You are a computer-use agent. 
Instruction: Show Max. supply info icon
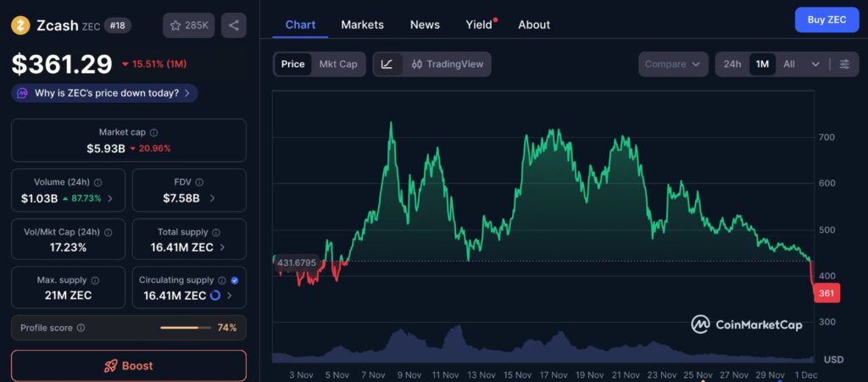pyautogui.click(x=95, y=281)
